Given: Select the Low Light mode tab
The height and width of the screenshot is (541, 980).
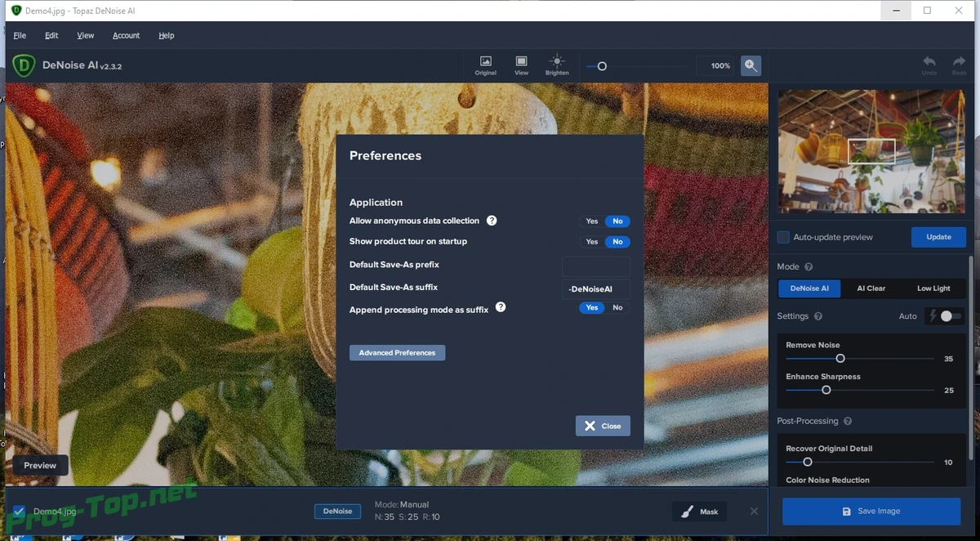Looking at the screenshot, I should pyautogui.click(x=933, y=288).
